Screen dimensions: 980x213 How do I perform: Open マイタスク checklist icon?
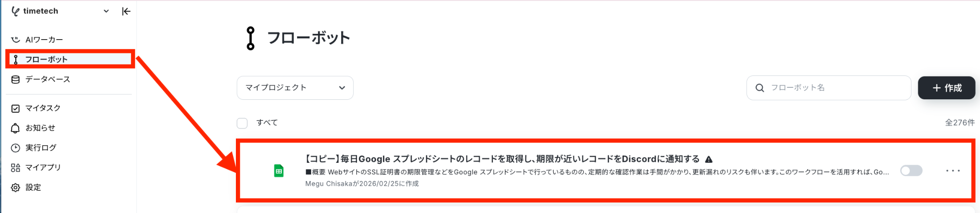pos(15,108)
